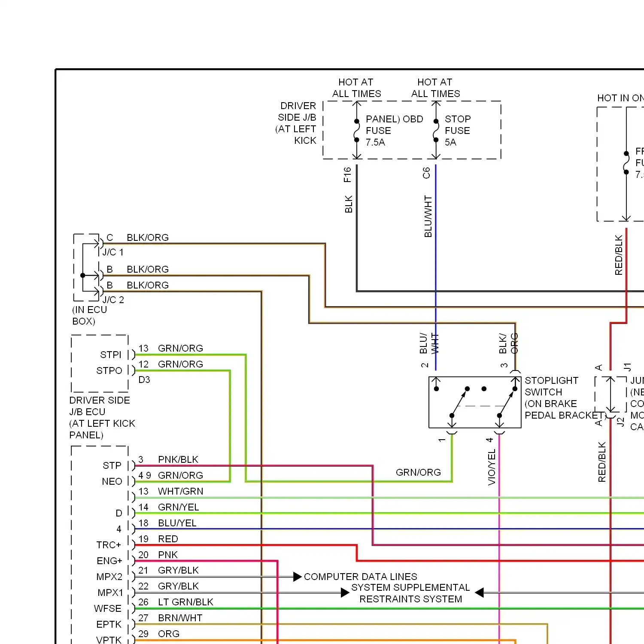Click the VIO/YEL wire label
This screenshot has height=644, width=644.
pyautogui.click(x=492, y=467)
